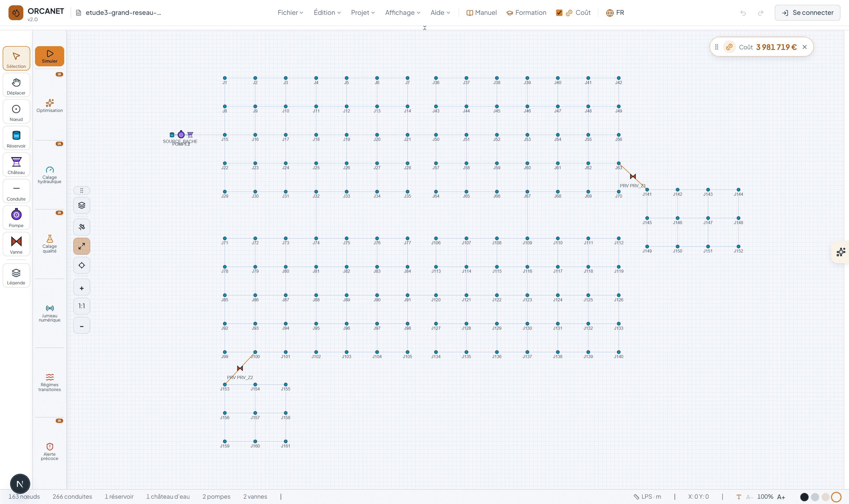This screenshot has height=504, width=849.
Task: Select the Château water tower tool
Action: coord(16,165)
